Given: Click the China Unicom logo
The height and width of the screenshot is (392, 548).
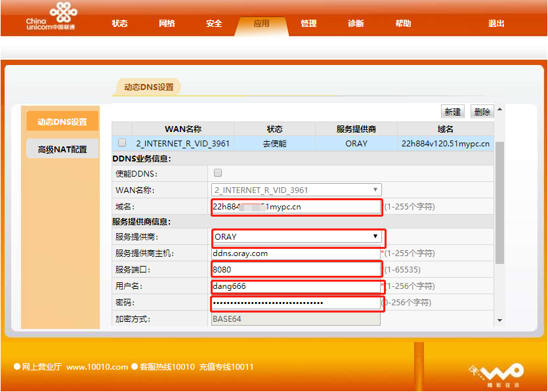Looking at the screenshot, I should [51, 16].
